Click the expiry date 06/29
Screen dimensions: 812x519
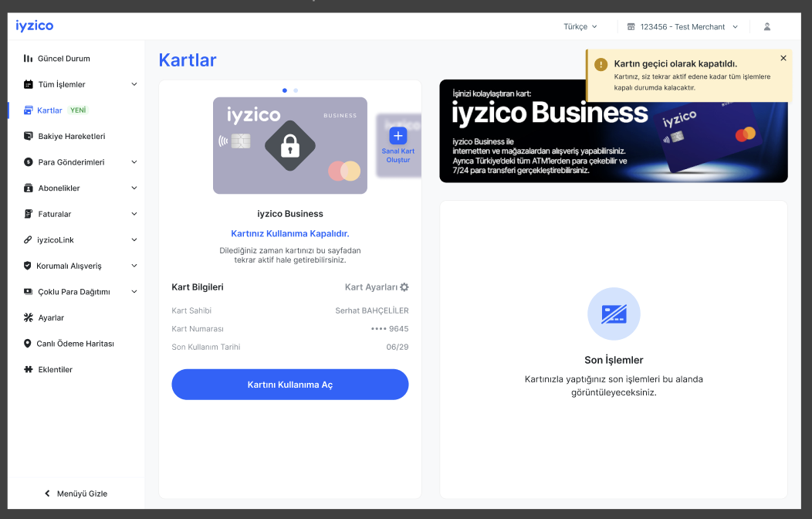coord(398,347)
